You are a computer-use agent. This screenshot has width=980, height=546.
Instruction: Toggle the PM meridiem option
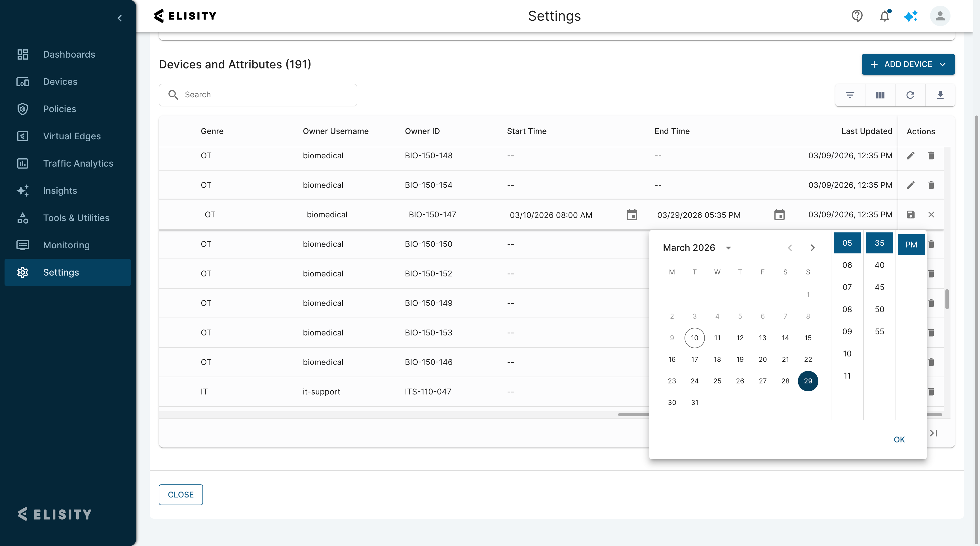click(x=911, y=244)
